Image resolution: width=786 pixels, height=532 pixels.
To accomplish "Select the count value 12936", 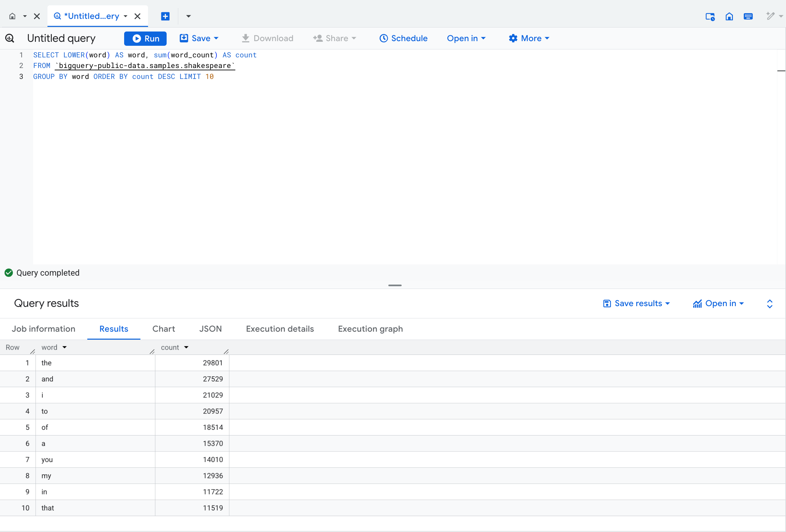I will click(192, 476).
